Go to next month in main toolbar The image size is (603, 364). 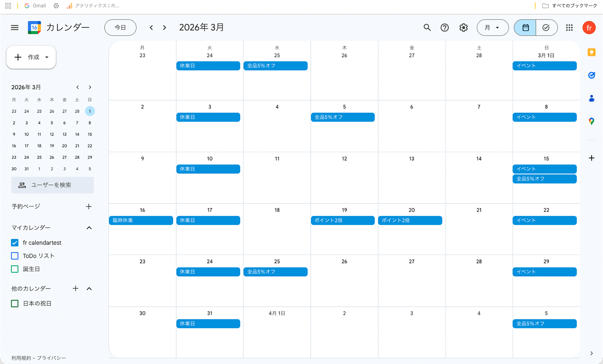pos(164,28)
